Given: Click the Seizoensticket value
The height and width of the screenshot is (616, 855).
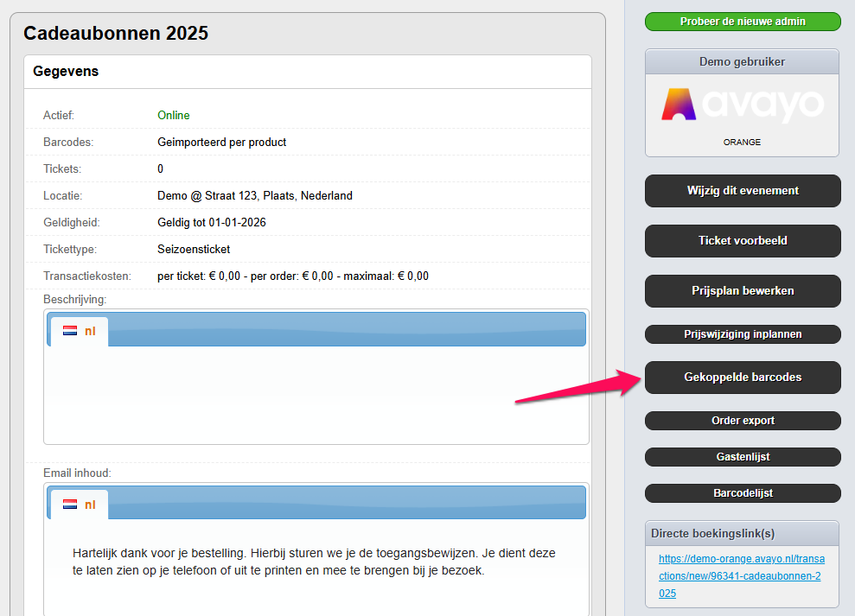Looking at the screenshot, I should coord(194,249).
